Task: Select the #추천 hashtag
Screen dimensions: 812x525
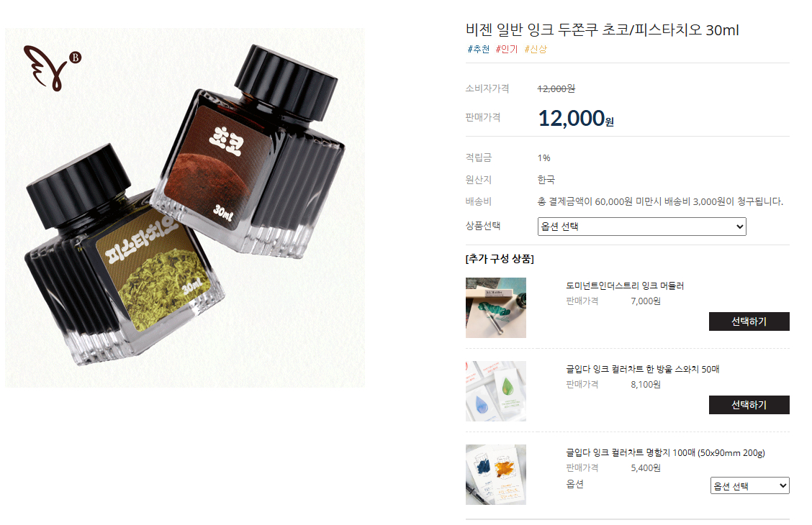Action: (478, 49)
